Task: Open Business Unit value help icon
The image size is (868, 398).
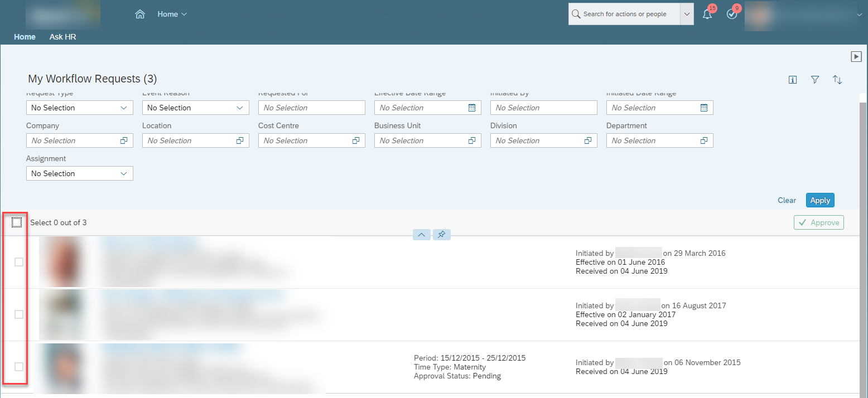Action: point(472,140)
